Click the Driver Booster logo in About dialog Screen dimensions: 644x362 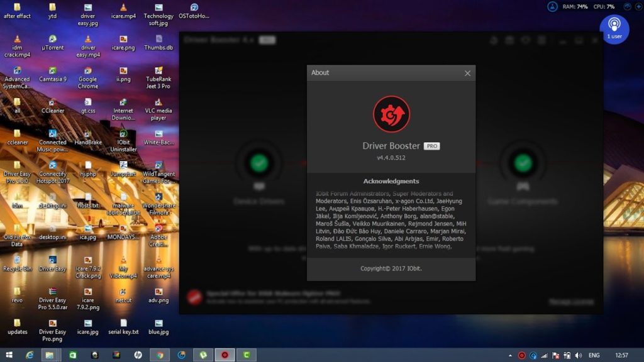coord(391,114)
